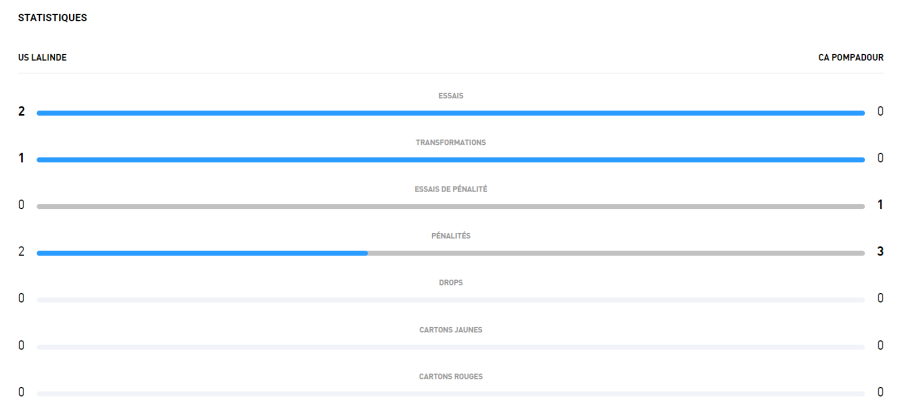
Task: Click the gray Essais de pénalité bar
Action: pyautogui.click(x=450, y=206)
